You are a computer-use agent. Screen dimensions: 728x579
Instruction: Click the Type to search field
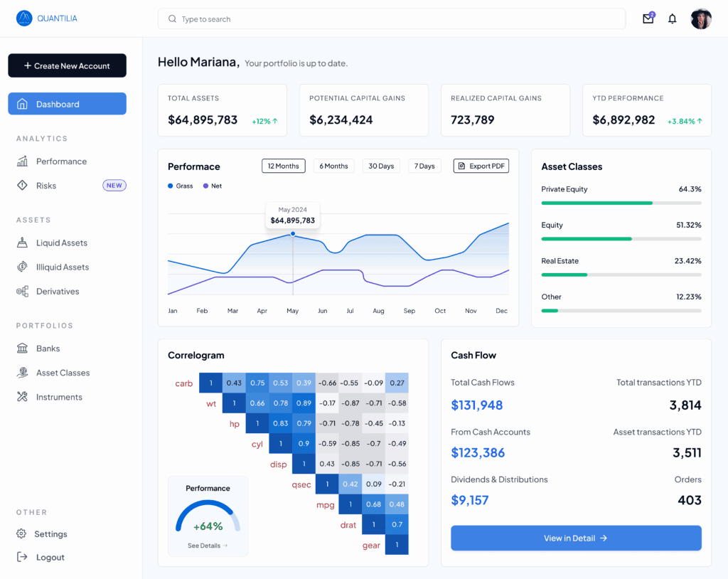tap(391, 19)
